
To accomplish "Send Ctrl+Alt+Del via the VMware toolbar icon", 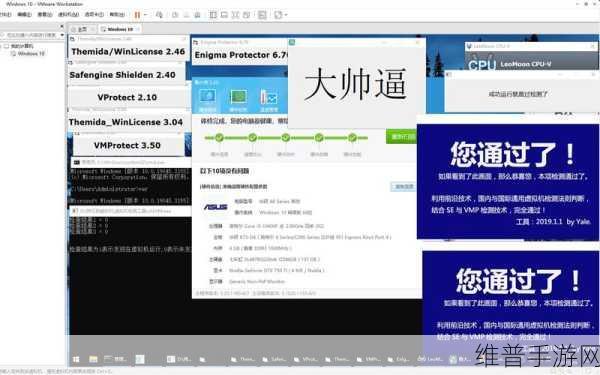I will coord(159,15).
